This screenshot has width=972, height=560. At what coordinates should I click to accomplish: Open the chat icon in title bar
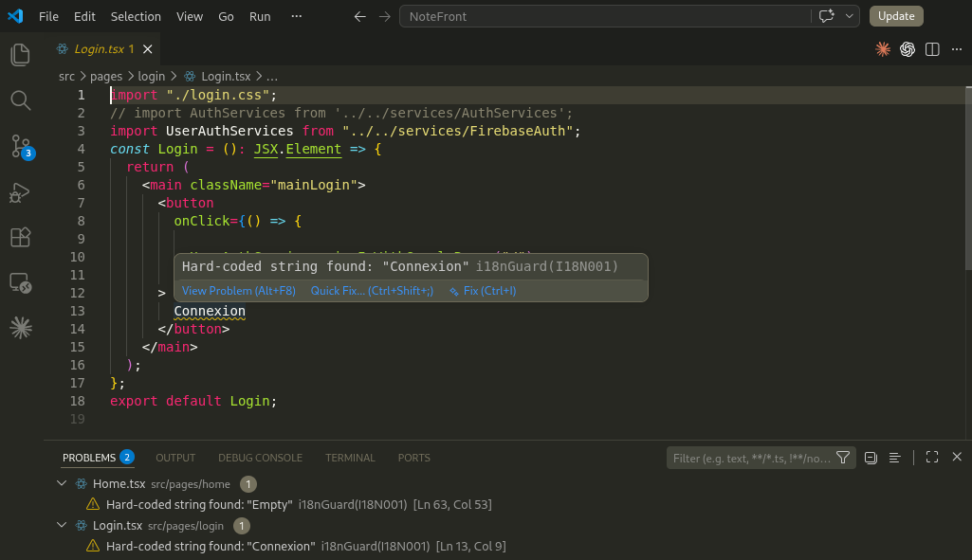tap(826, 16)
